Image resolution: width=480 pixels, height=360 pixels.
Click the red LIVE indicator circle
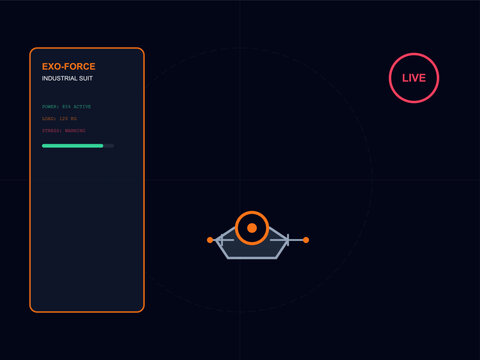414,78
